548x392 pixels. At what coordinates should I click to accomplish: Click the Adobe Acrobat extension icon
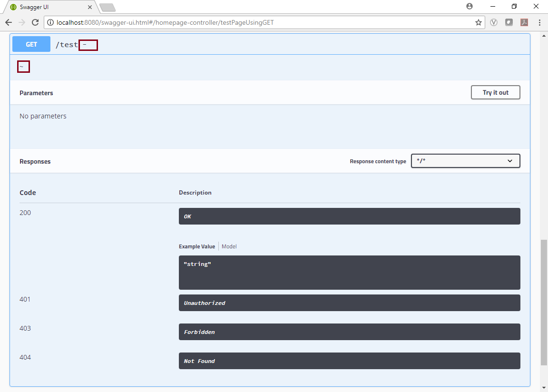click(524, 22)
